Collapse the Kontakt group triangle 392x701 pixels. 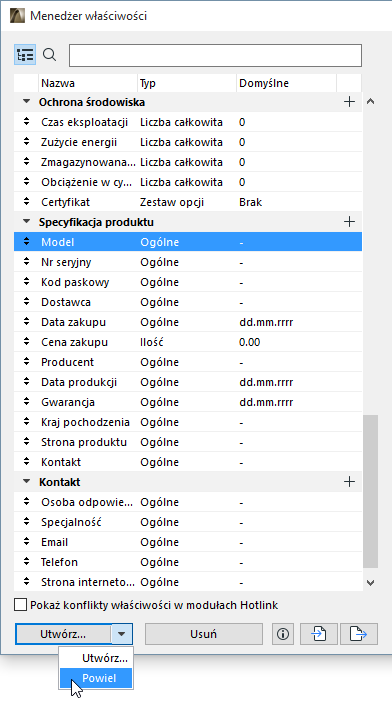pos(27,482)
